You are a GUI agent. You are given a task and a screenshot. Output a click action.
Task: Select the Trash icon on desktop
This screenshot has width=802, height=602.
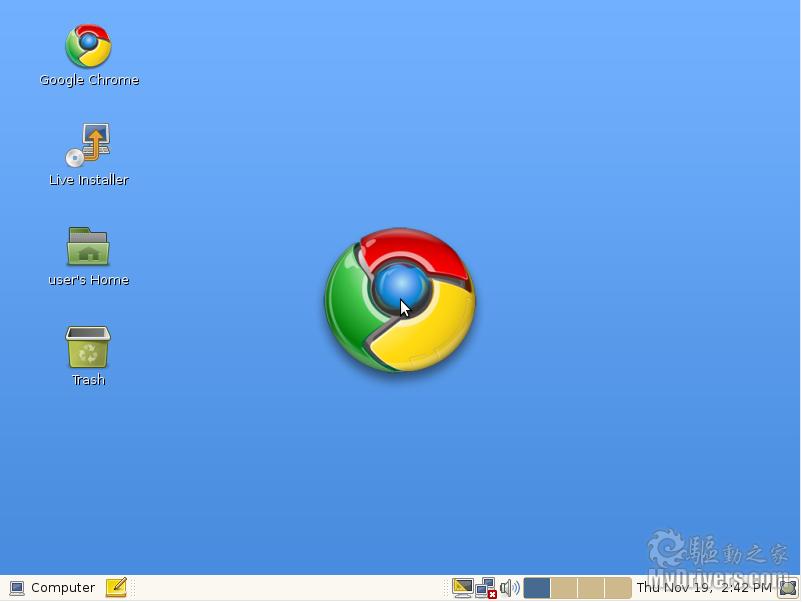coord(88,347)
